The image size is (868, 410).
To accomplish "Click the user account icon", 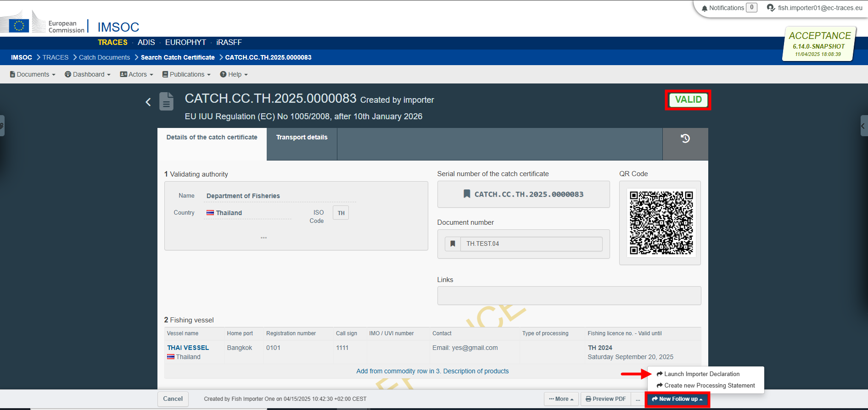I will tap(771, 8).
